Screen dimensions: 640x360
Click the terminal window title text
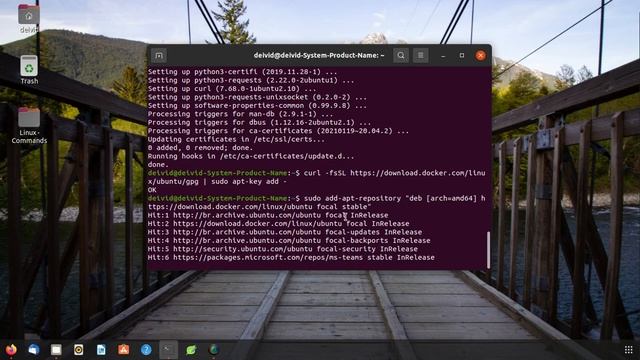click(x=319, y=55)
